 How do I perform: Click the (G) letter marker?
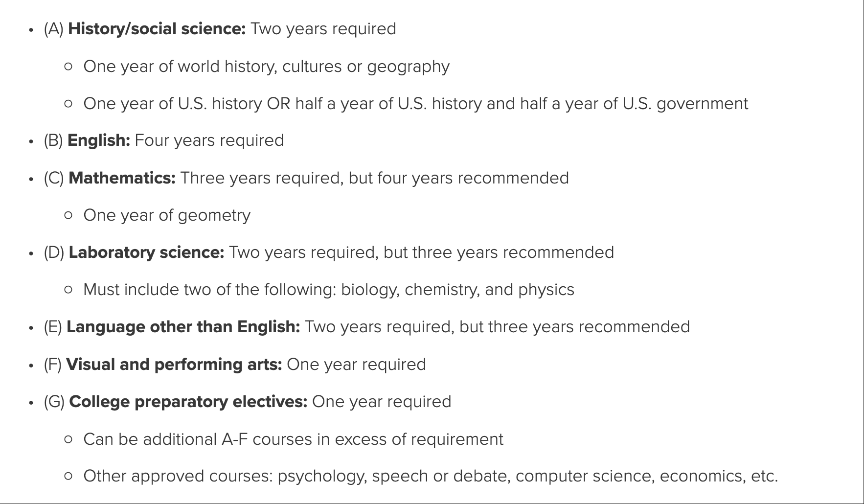pyautogui.click(x=54, y=402)
